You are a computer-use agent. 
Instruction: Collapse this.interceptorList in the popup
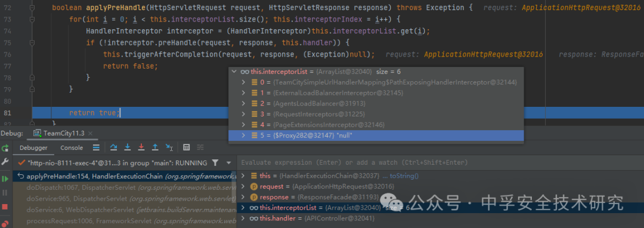[234, 72]
